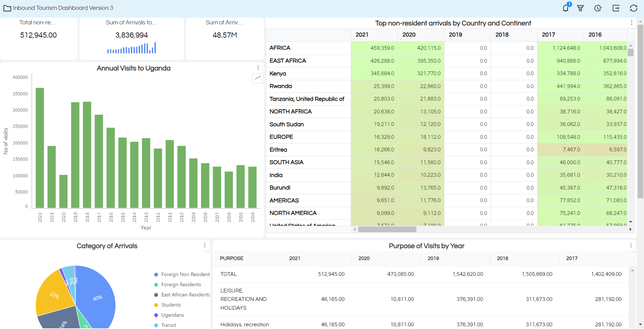Click the 459,359.0 cell for AFRICA 2021
This screenshot has height=329, width=644.
pos(374,48)
